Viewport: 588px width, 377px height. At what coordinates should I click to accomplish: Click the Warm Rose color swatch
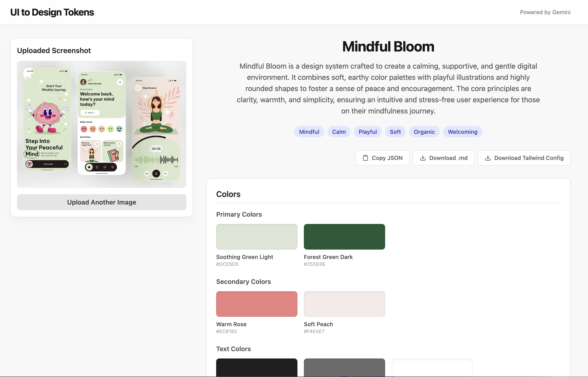pyautogui.click(x=256, y=304)
